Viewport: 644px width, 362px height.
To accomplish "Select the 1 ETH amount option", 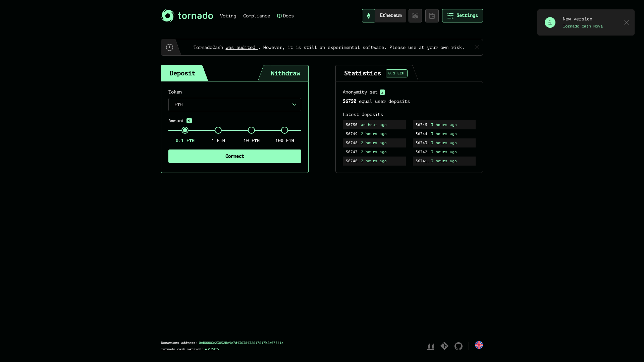I will pyautogui.click(x=218, y=130).
